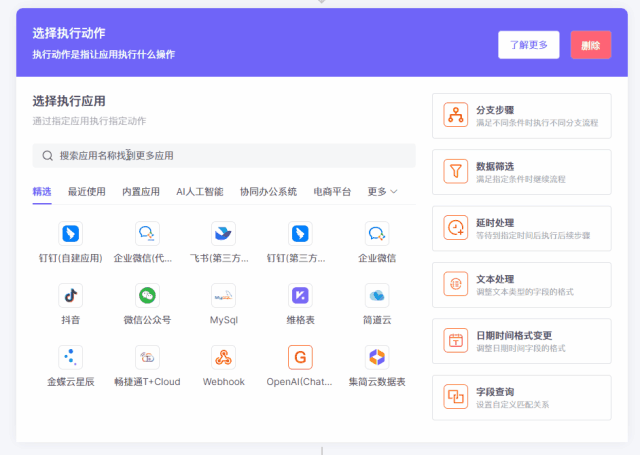Viewport: 640px width, 455px height.
Task: Expand the 更多 category dropdown
Action: pyautogui.click(x=382, y=191)
